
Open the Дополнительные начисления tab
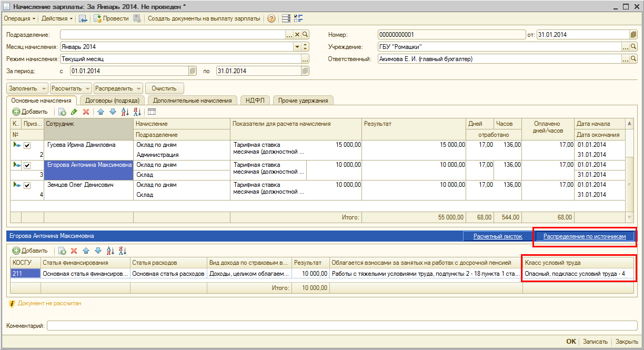(192, 101)
